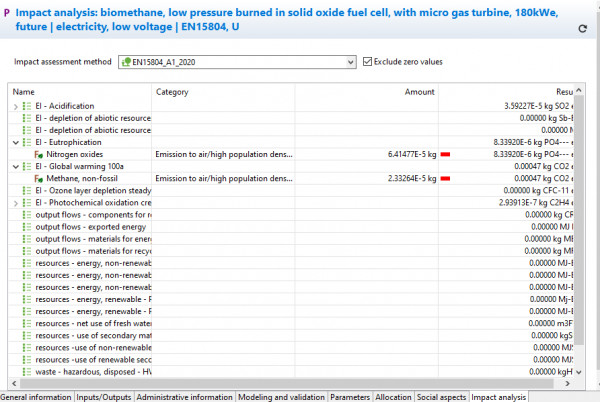
Task: Click the Name column header
Action: (80, 92)
